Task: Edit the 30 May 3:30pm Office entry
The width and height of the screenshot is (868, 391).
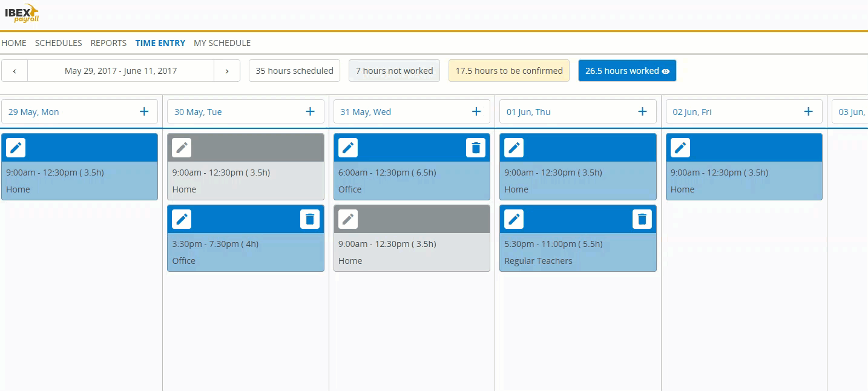Action: [x=182, y=219]
